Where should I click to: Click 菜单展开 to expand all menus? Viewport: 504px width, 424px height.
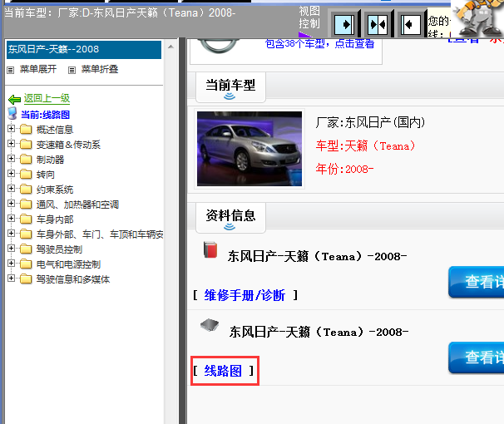click(x=38, y=69)
